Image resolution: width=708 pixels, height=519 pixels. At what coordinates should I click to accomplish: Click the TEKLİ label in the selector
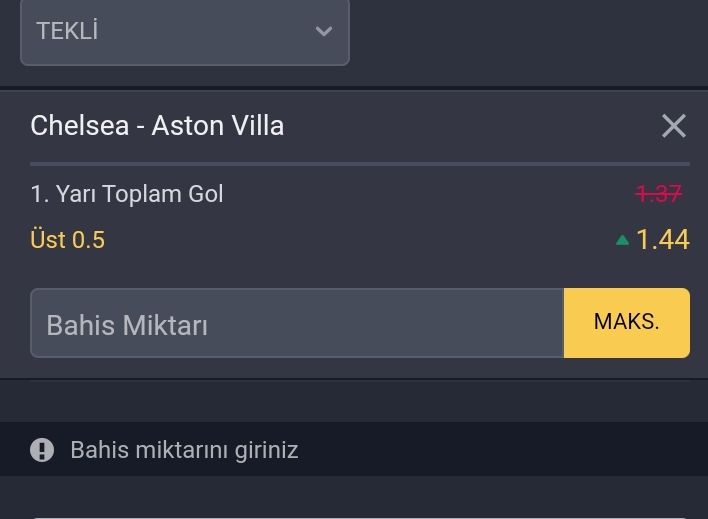[67, 31]
